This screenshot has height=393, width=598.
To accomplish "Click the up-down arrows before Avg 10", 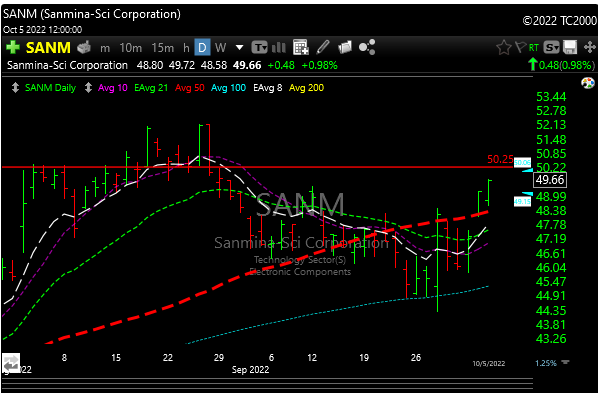I will (x=88, y=88).
